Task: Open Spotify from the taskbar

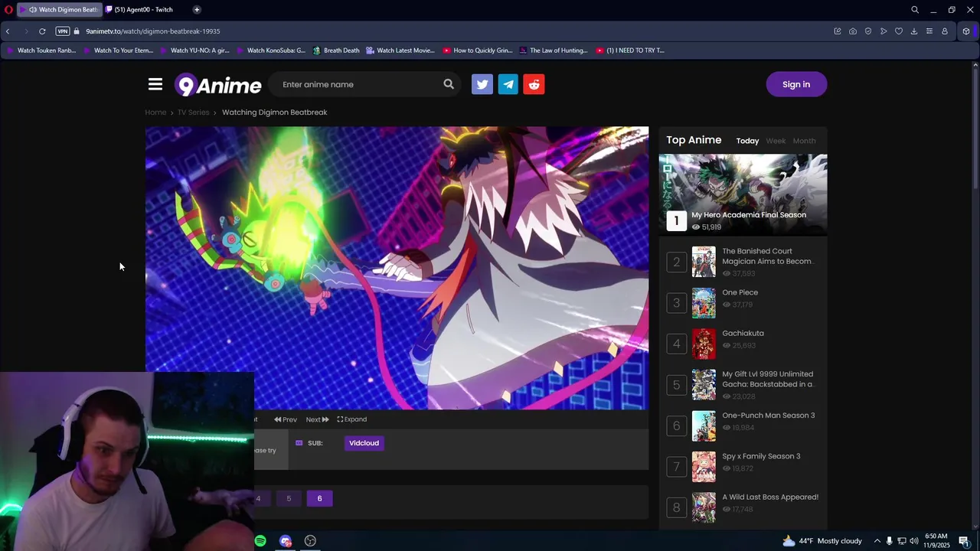Action: pyautogui.click(x=260, y=541)
